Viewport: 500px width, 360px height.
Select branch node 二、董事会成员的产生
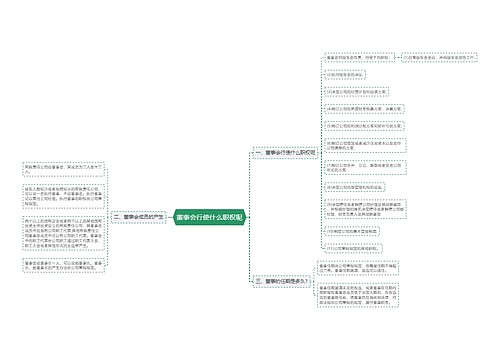(x=139, y=217)
